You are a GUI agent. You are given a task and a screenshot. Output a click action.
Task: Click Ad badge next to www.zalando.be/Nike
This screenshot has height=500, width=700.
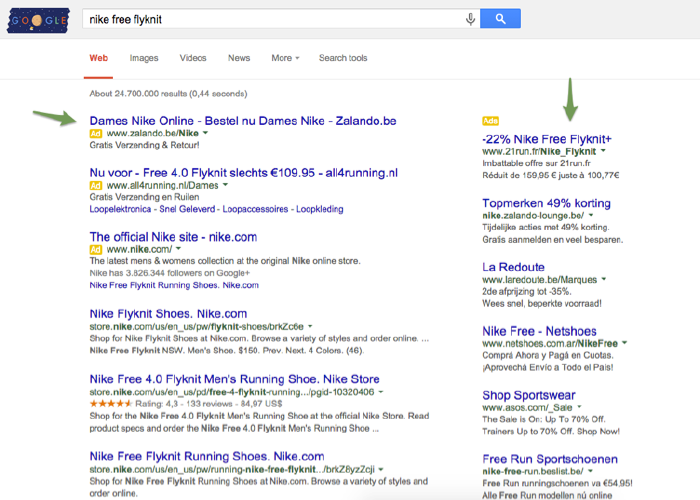point(96,133)
